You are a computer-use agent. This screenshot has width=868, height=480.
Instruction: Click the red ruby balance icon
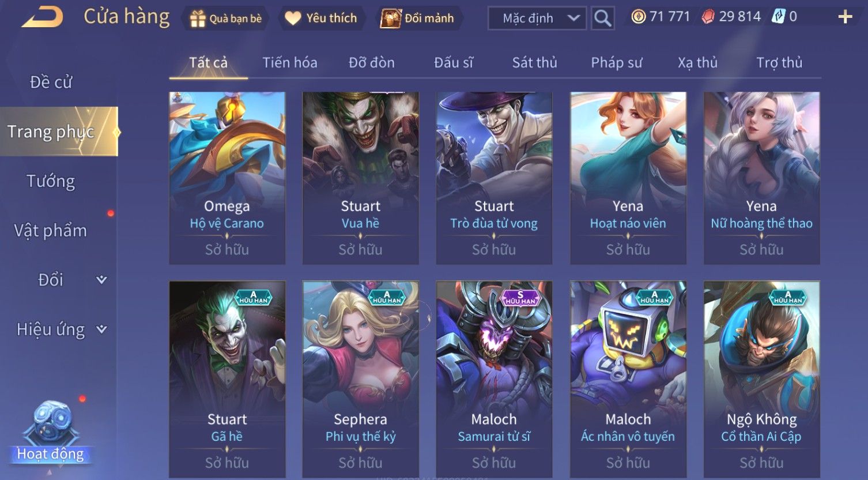pyautogui.click(x=708, y=17)
